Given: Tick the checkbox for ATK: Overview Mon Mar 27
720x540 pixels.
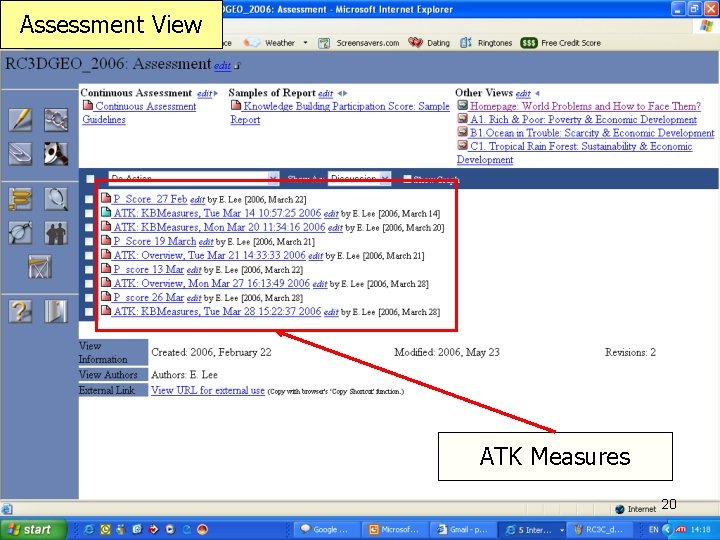Looking at the screenshot, I should pos(89,284).
